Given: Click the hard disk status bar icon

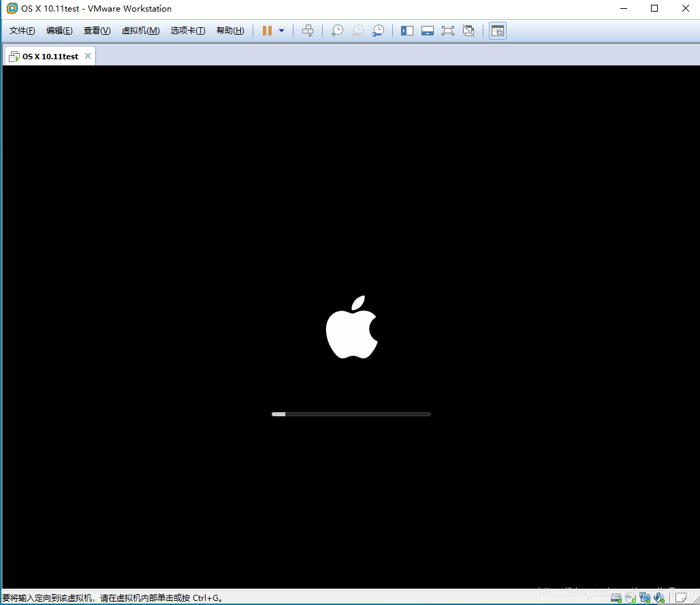Looking at the screenshot, I should pos(616,598).
